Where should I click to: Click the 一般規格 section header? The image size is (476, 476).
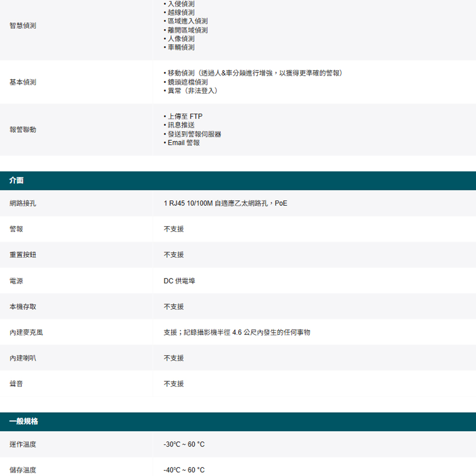[24, 421]
